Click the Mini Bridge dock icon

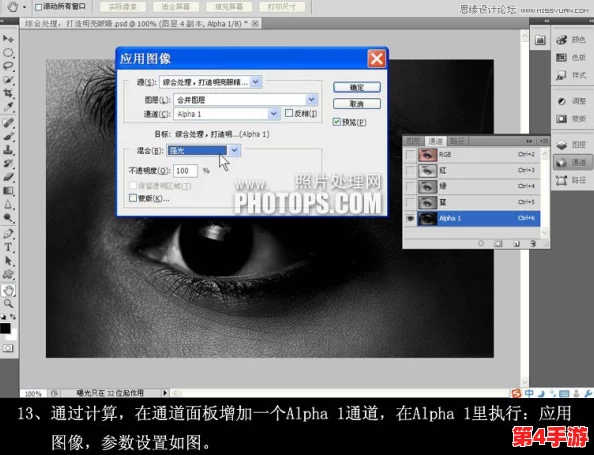(540, 40)
